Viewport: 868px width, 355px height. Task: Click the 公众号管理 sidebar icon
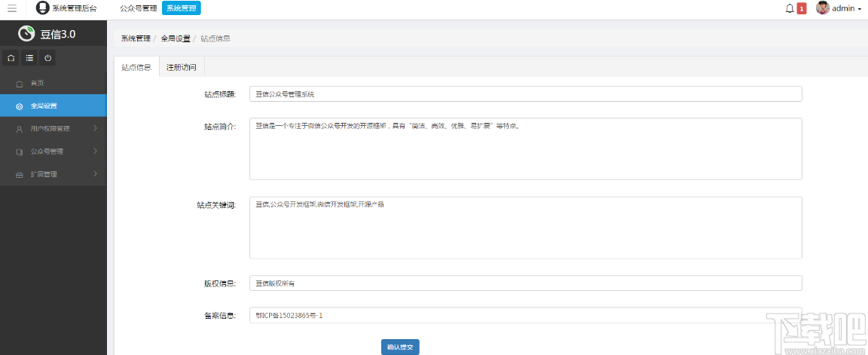click(20, 151)
